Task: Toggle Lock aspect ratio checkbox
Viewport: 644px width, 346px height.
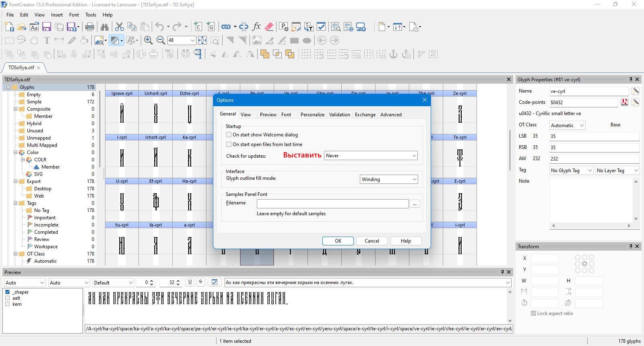Action: pos(533,313)
